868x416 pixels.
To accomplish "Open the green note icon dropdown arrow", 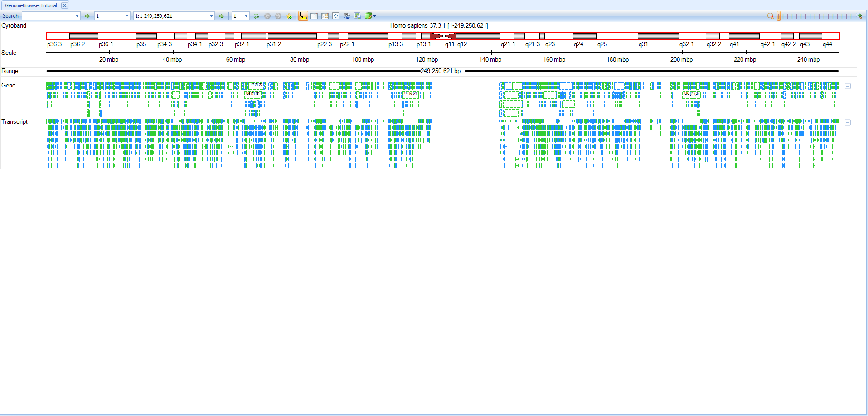I will (375, 16).
